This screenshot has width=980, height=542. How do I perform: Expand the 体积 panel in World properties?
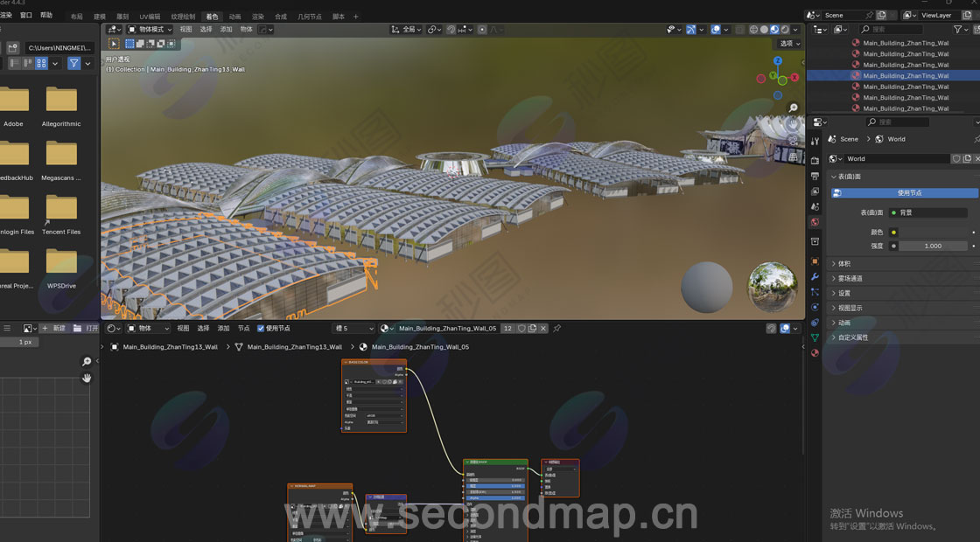[x=844, y=263]
